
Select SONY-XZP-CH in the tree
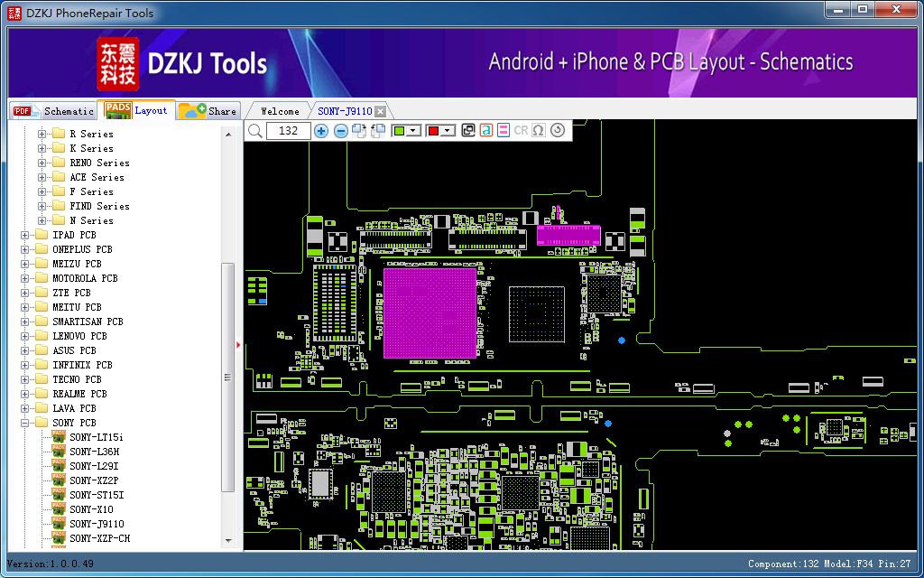99,538
